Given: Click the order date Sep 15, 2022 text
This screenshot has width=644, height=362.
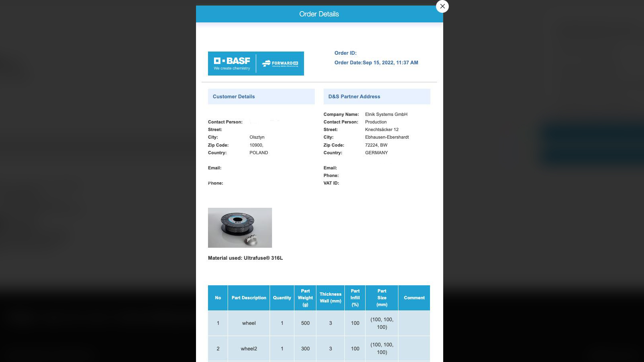Looking at the screenshot, I should 390,63.
